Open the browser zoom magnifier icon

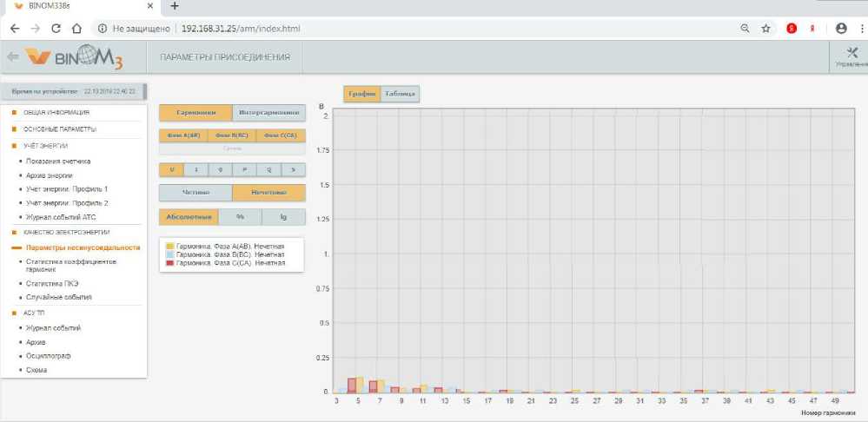tap(745, 28)
